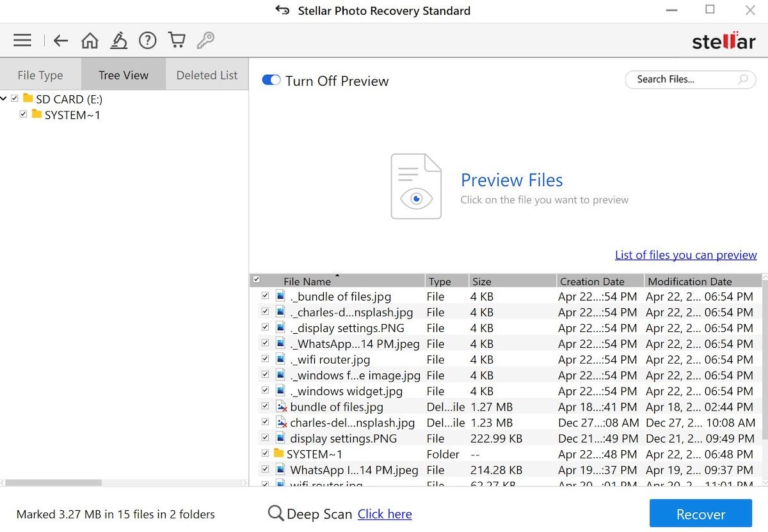Screen dimensions: 768x532
Task: Maximize the Stellar Photo Recovery window
Action: pyautogui.click(x=710, y=10)
